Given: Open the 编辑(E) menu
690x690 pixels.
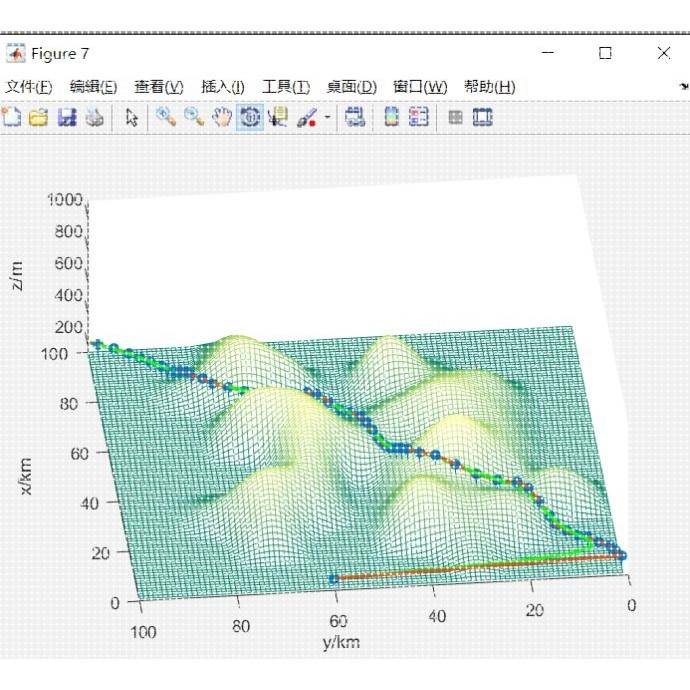Looking at the screenshot, I should point(93,87).
